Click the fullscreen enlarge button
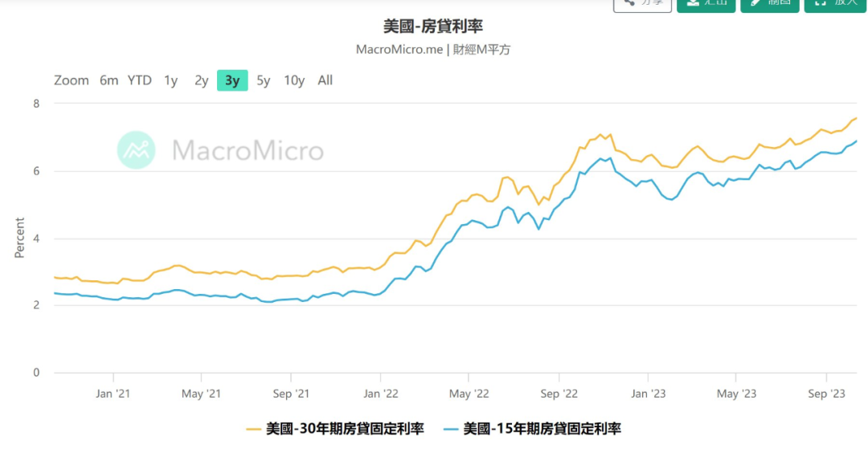This screenshot has height=453, width=868. [x=834, y=4]
